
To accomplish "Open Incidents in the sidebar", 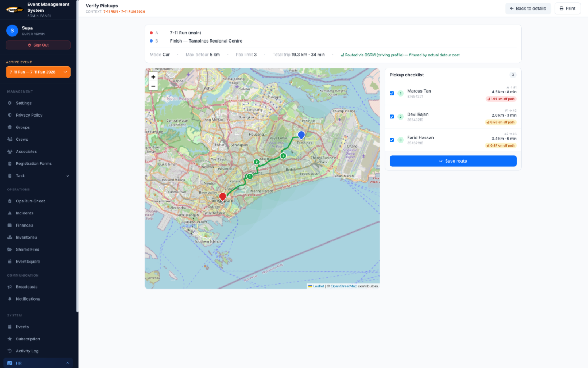I will coord(38,213).
